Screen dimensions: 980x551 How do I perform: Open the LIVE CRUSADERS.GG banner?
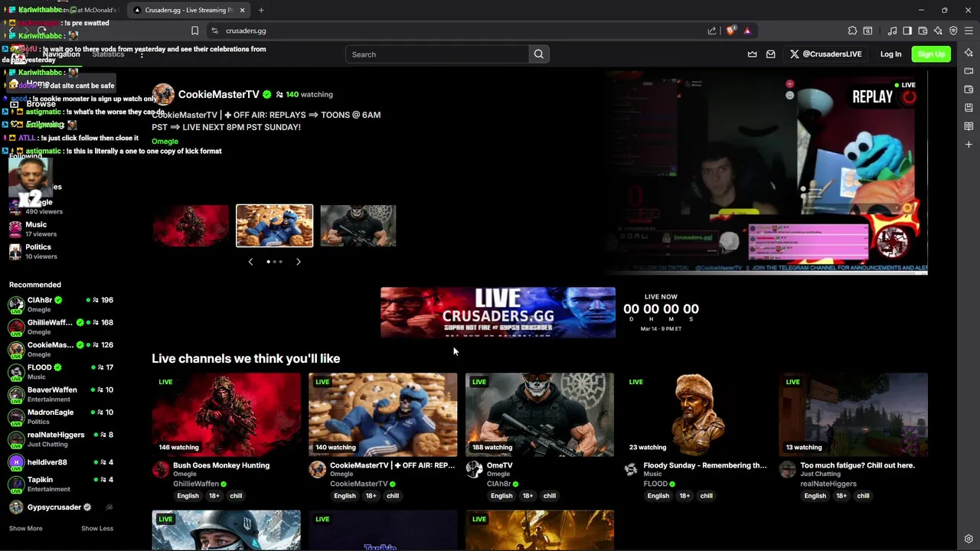point(498,312)
